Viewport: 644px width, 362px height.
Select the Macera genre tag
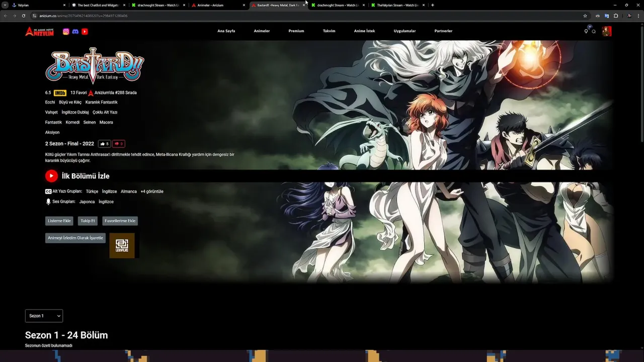point(106,122)
